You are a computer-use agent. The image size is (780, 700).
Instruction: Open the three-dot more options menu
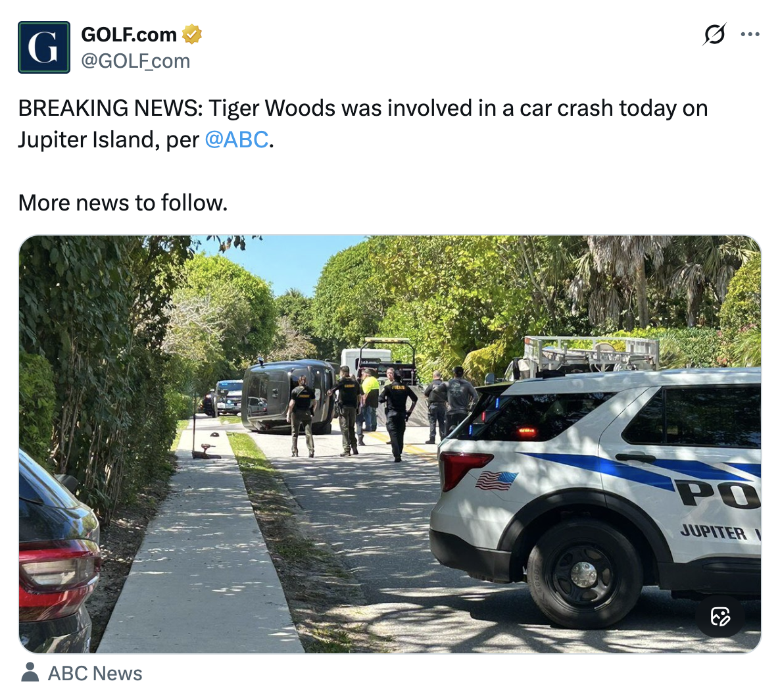[x=750, y=34]
